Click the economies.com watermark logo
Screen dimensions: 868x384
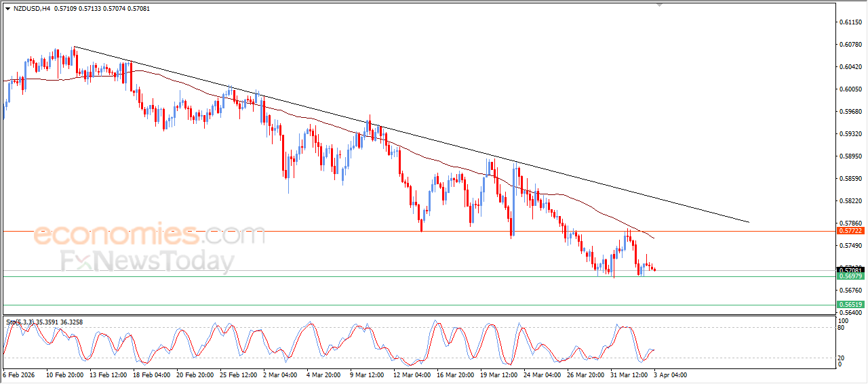[149, 236]
